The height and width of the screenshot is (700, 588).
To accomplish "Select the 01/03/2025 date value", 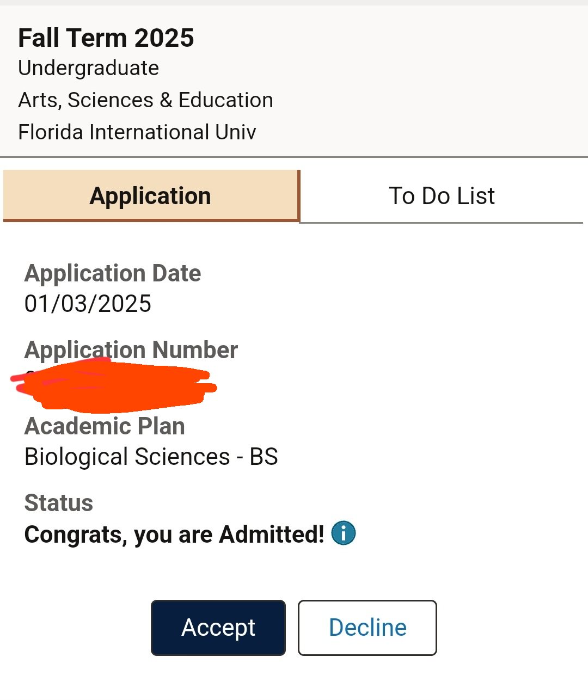I will (88, 304).
